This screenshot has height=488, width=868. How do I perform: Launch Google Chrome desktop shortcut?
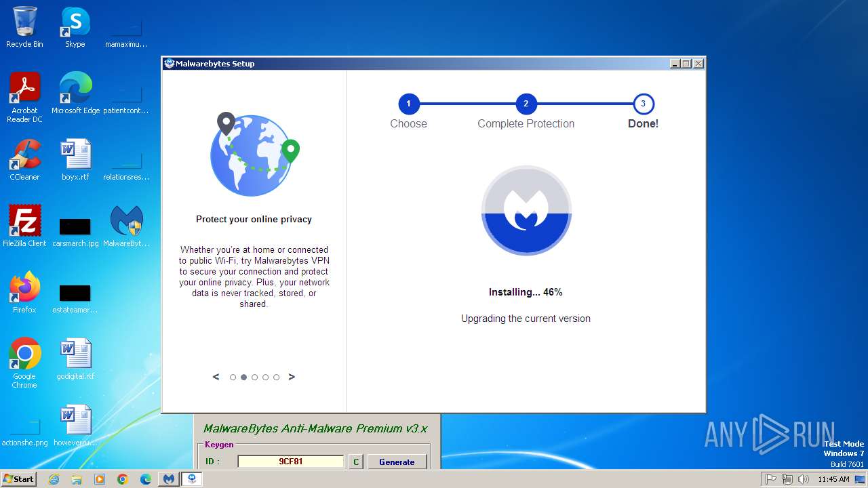(24, 363)
